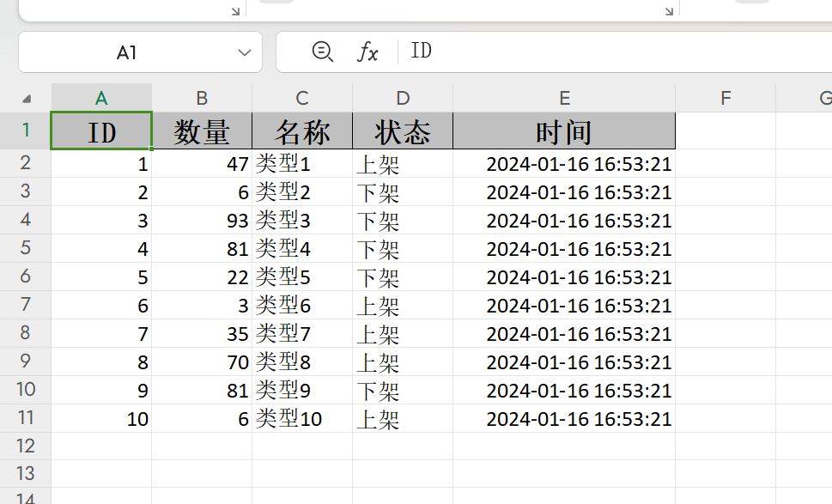Image resolution: width=832 pixels, height=504 pixels.
Task: Select column B header
Action: pyautogui.click(x=202, y=98)
